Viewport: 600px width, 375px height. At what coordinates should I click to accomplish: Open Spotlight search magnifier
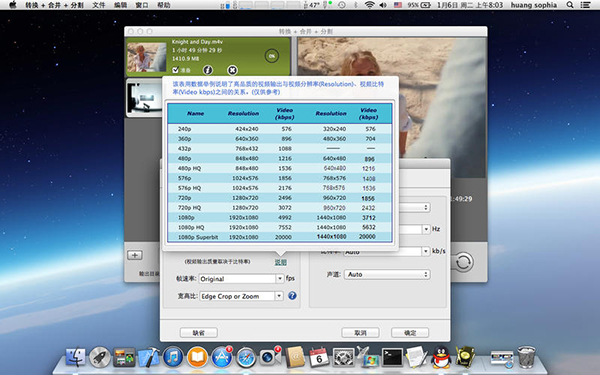click(570, 5)
